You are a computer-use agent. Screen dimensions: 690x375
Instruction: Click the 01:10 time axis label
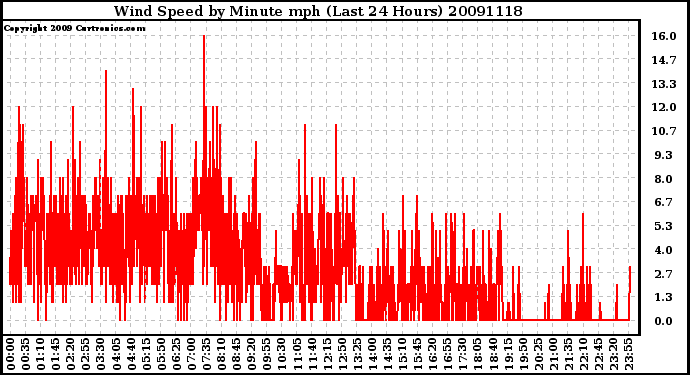point(40,354)
